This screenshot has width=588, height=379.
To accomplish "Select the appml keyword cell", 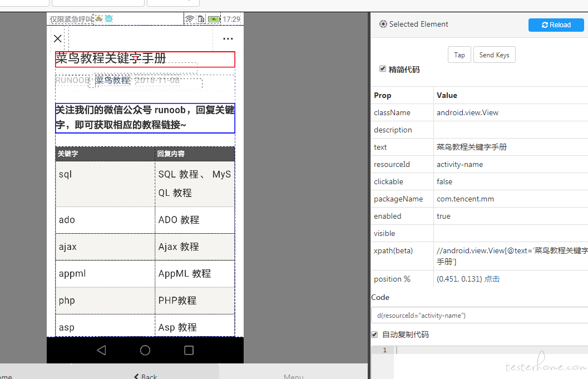I will coord(105,274).
